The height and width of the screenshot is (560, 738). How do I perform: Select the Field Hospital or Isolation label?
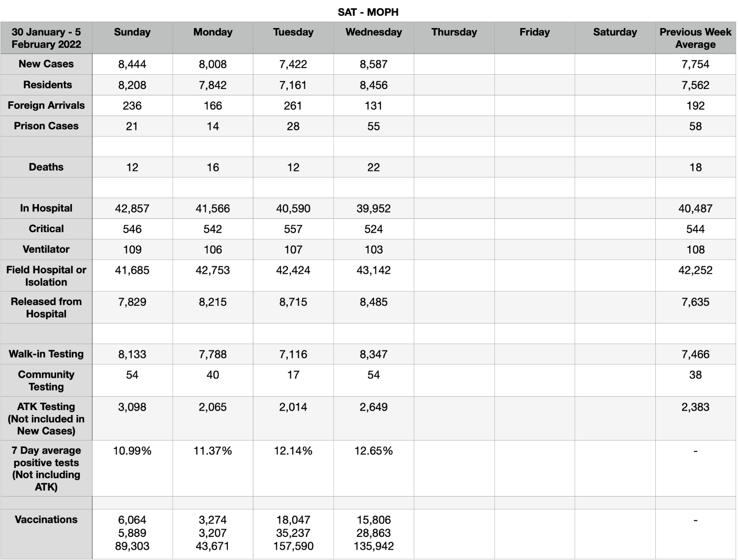tap(46, 276)
